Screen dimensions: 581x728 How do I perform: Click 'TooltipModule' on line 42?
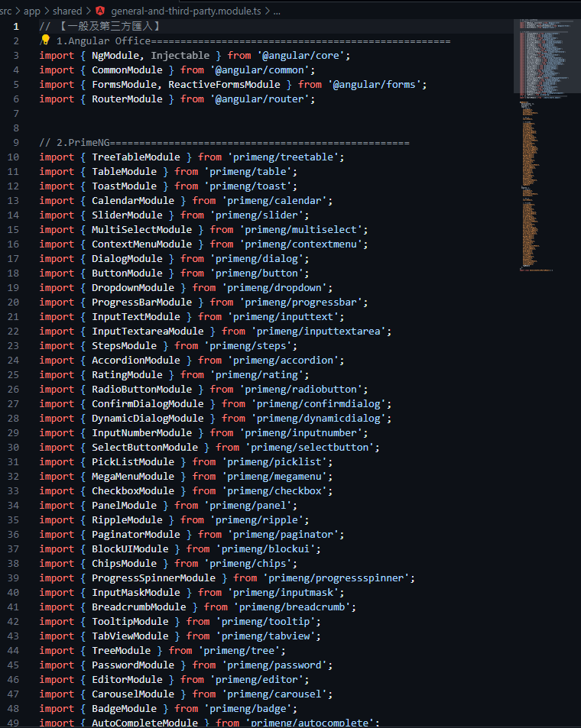click(130, 621)
